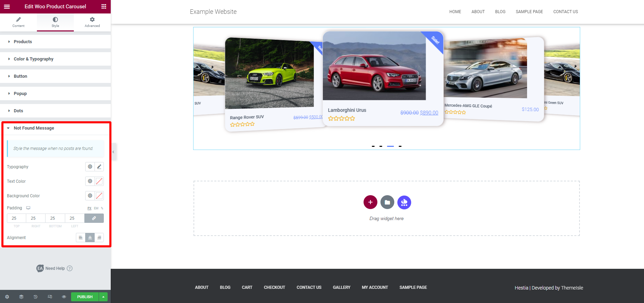Collapse the Not Found Message section
The height and width of the screenshot is (303, 644).
(55, 128)
